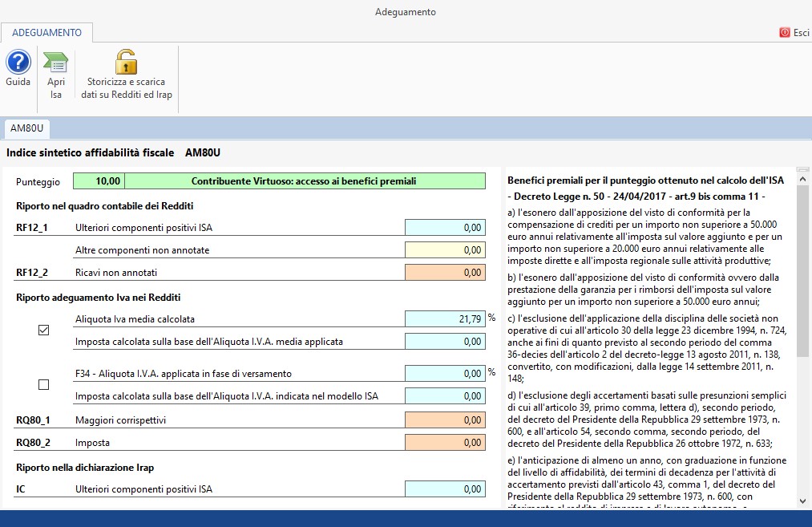Click Imposta calcolata Aliquota media applicata field
The image size is (812, 527).
[x=446, y=342]
